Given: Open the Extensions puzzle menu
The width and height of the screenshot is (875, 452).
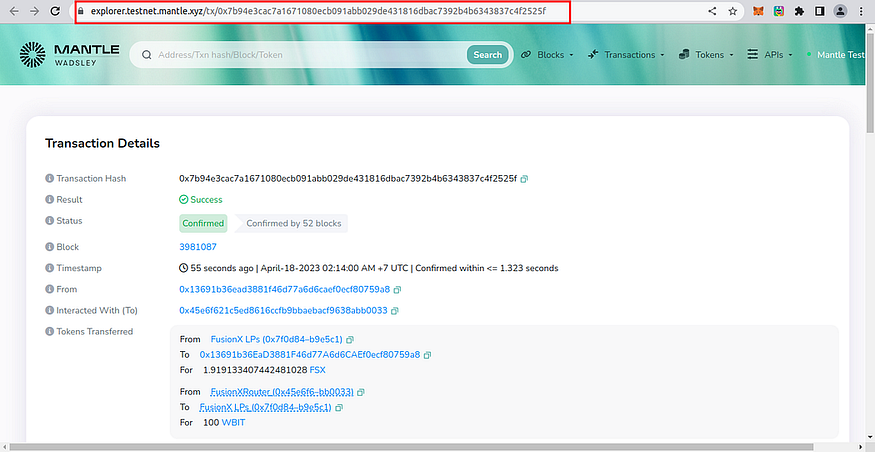Looking at the screenshot, I should coord(799,11).
